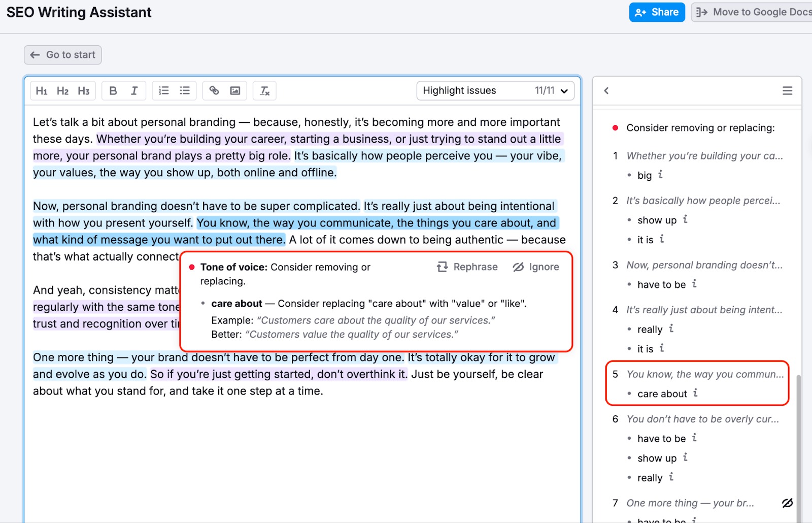This screenshot has height=523, width=812.
Task: Insert a hyperlink
Action: (214, 90)
